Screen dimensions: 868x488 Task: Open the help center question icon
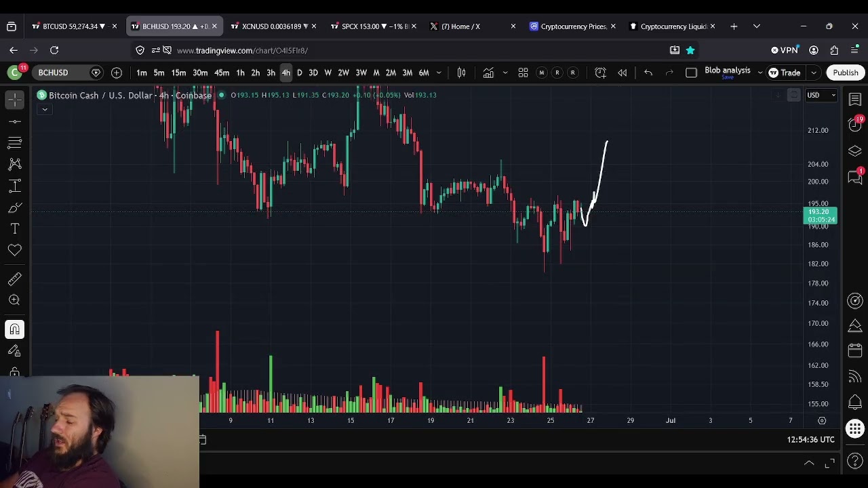855,462
